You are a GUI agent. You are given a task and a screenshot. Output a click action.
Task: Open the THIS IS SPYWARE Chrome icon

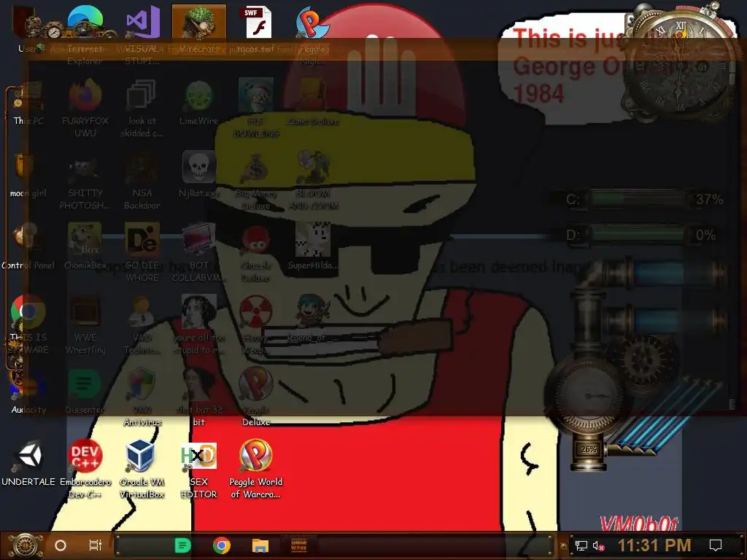[28, 324]
